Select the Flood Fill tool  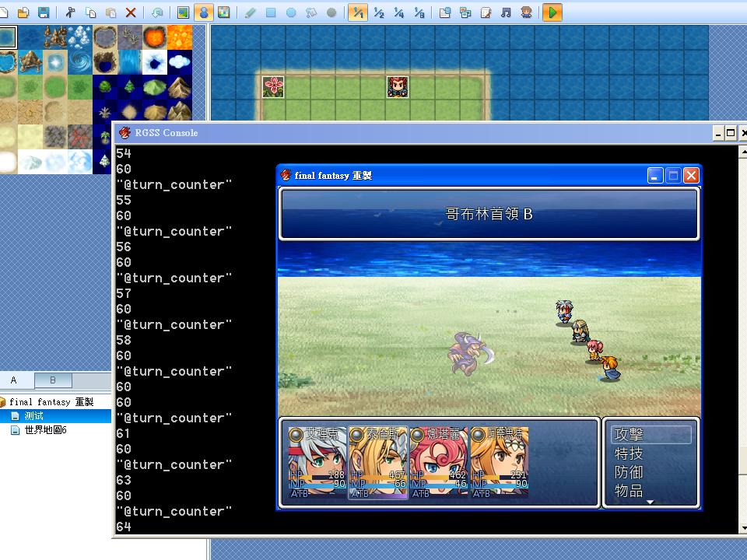(311, 12)
